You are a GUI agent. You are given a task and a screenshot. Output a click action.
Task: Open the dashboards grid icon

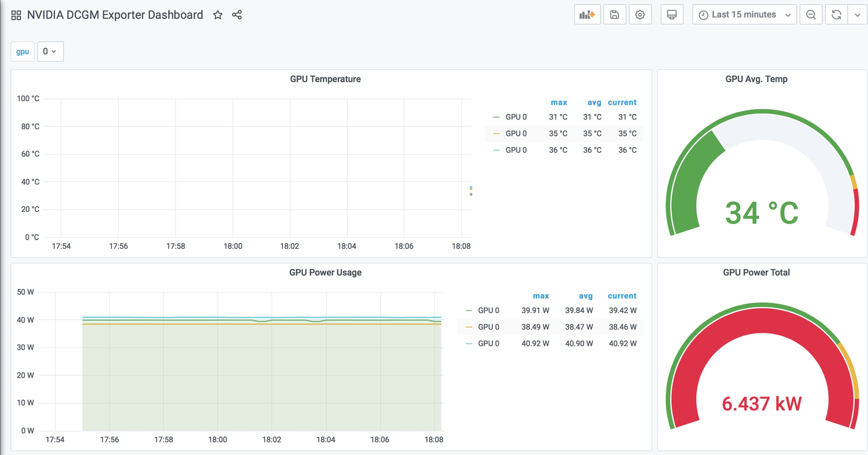(x=16, y=15)
